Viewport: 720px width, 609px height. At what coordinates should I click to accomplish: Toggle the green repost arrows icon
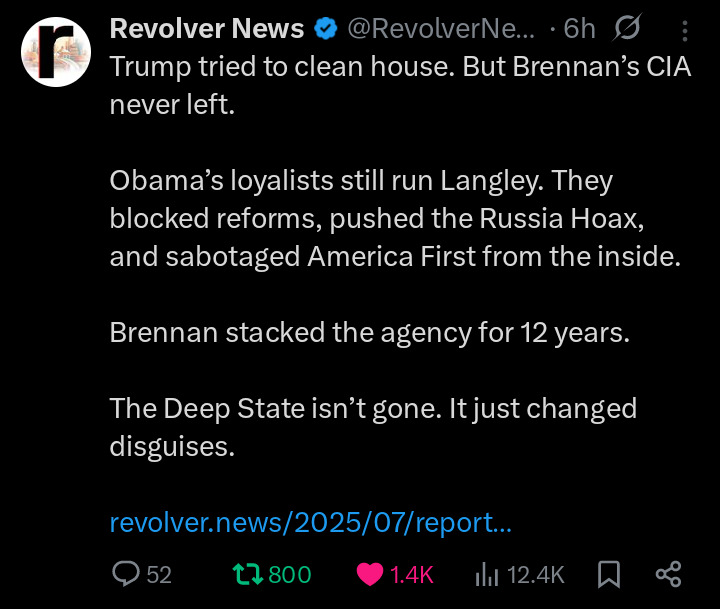[245, 574]
